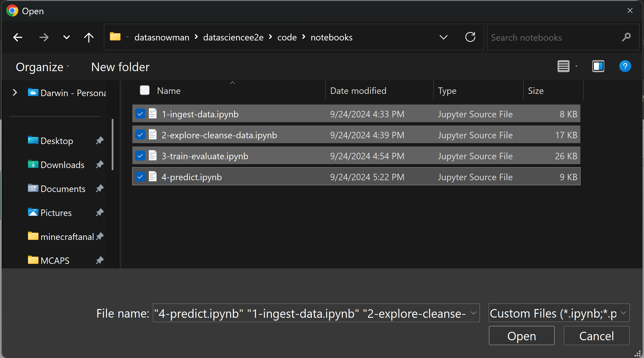Click the navigation pane vertical scrollbar

click(x=113, y=145)
